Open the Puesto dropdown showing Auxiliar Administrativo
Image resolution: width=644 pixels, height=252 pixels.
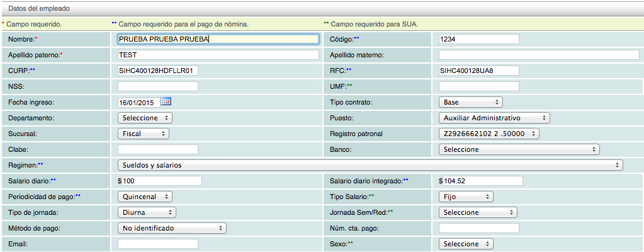pyautogui.click(x=494, y=118)
